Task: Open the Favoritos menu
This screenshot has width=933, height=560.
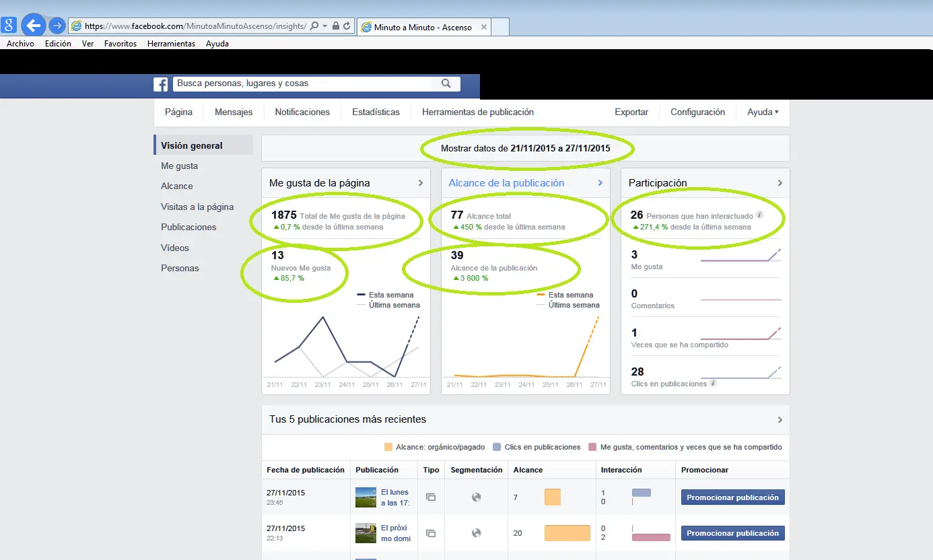Action: 120,44
